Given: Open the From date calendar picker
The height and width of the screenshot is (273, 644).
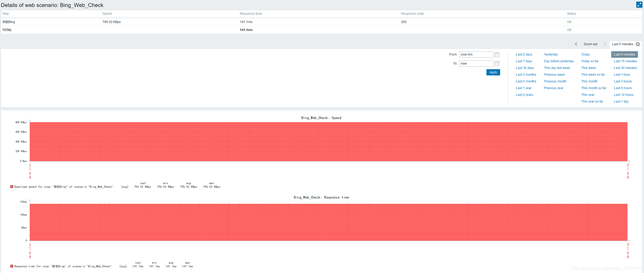Looking at the screenshot, I should pyautogui.click(x=497, y=55).
